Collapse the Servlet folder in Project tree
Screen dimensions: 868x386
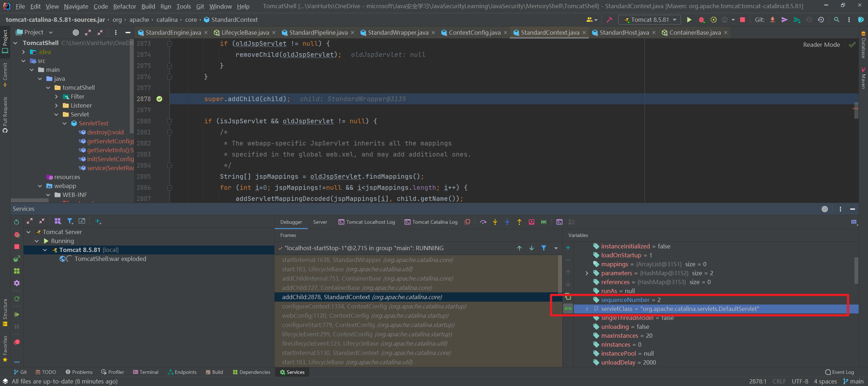tap(56, 114)
